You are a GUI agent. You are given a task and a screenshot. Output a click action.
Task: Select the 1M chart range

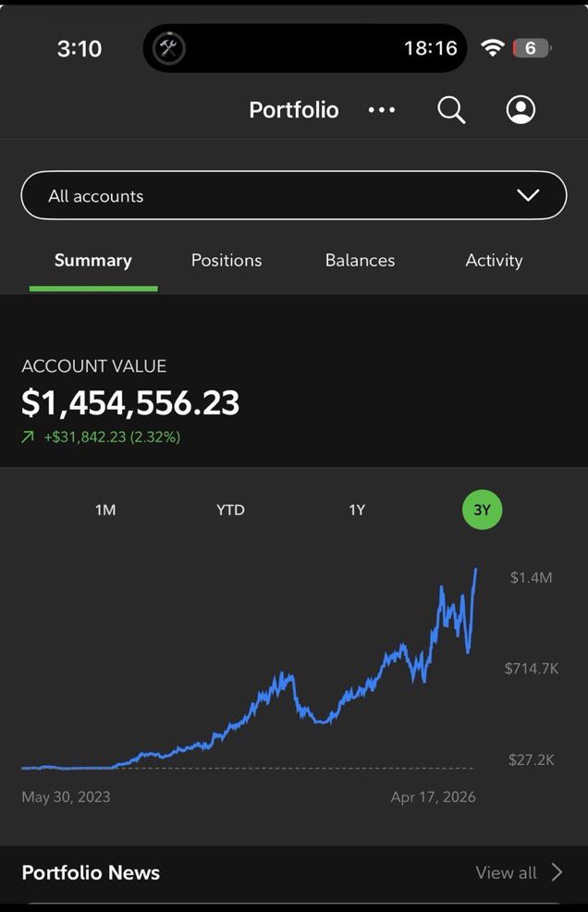pos(105,510)
